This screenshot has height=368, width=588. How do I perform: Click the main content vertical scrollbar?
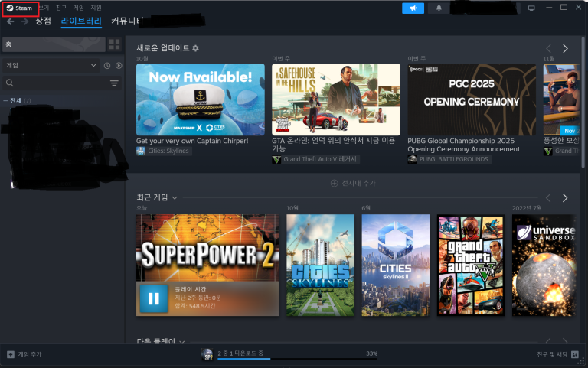[583, 102]
